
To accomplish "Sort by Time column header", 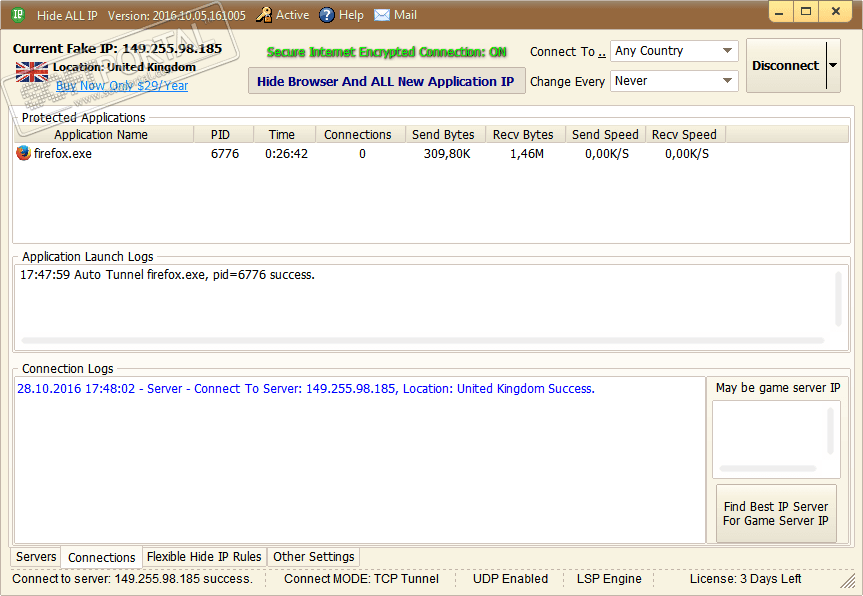I will (x=284, y=134).
